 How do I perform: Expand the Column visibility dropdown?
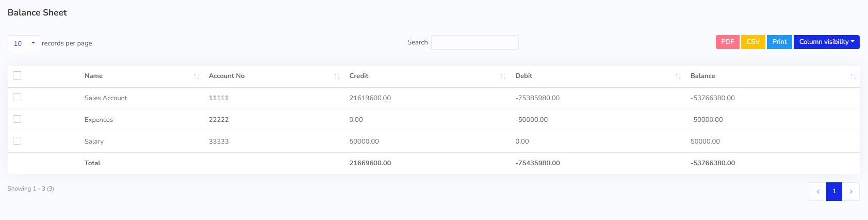(826, 42)
